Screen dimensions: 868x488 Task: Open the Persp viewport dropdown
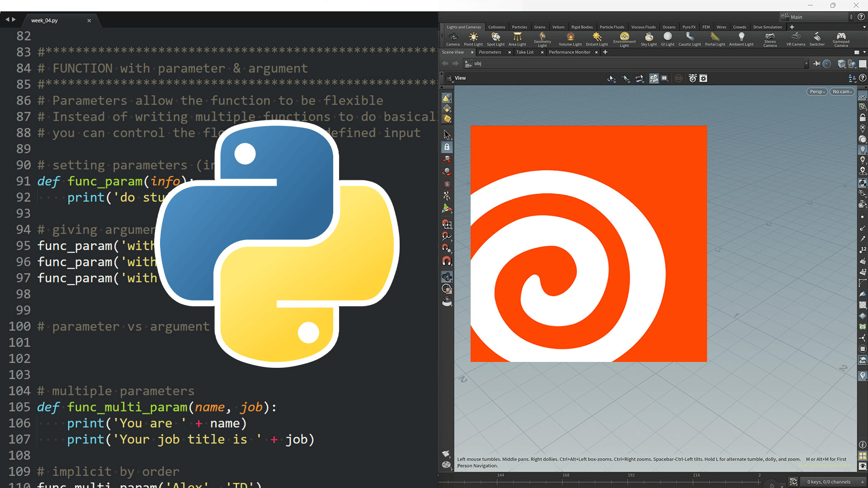pyautogui.click(x=817, y=92)
